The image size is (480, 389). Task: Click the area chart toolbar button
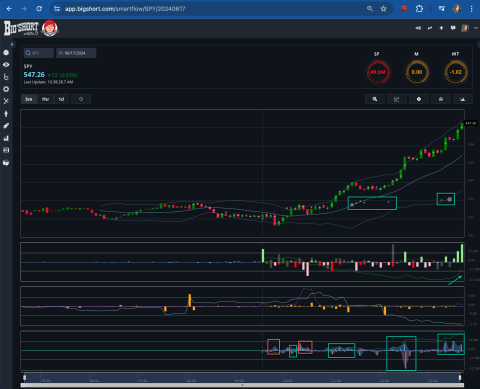(x=463, y=99)
